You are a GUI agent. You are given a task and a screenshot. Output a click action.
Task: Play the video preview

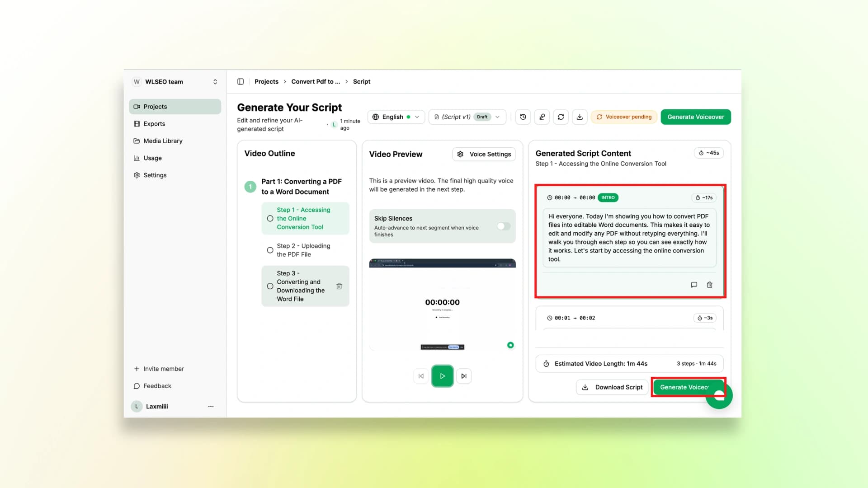pyautogui.click(x=442, y=376)
